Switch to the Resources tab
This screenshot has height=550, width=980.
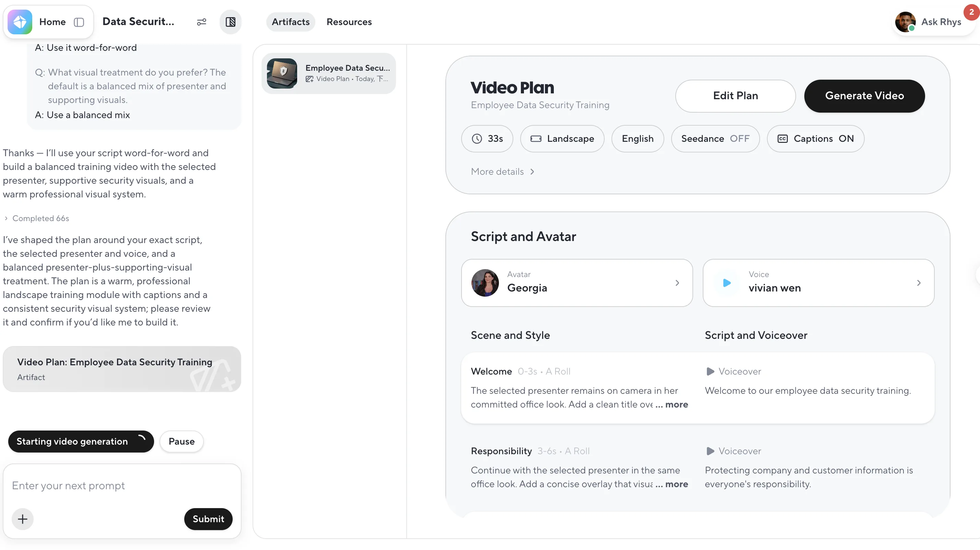pyautogui.click(x=349, y=22)
